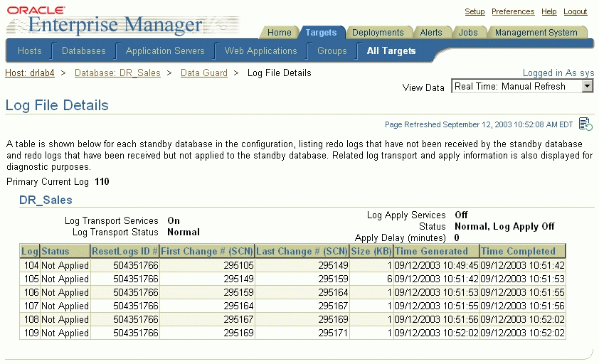Image resolution: width=599 pixels, height=364 pixels.
Task: Select the All Targets subtab
Action: point(391,50)
